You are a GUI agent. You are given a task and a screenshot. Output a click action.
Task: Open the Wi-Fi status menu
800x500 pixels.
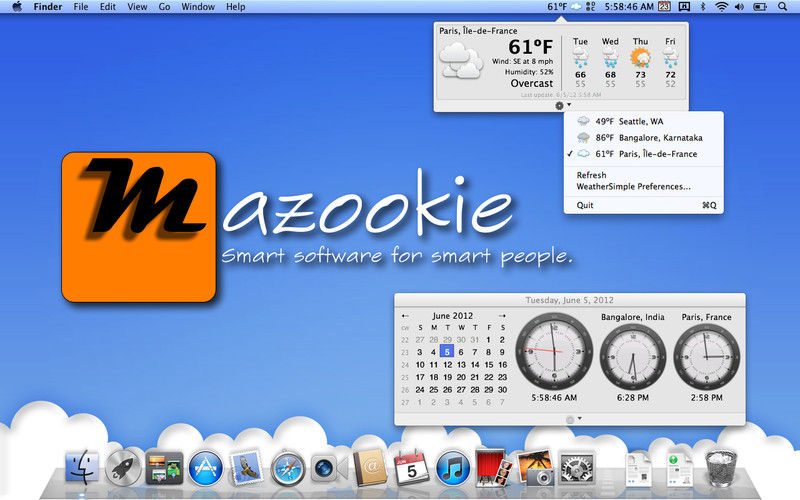[721, 7]
